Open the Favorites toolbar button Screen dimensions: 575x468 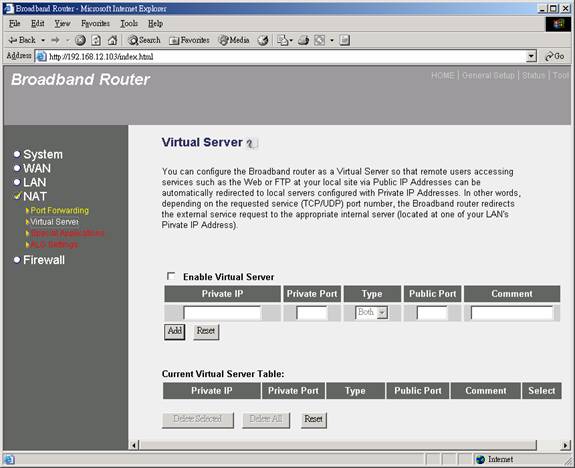click(189, 40)
